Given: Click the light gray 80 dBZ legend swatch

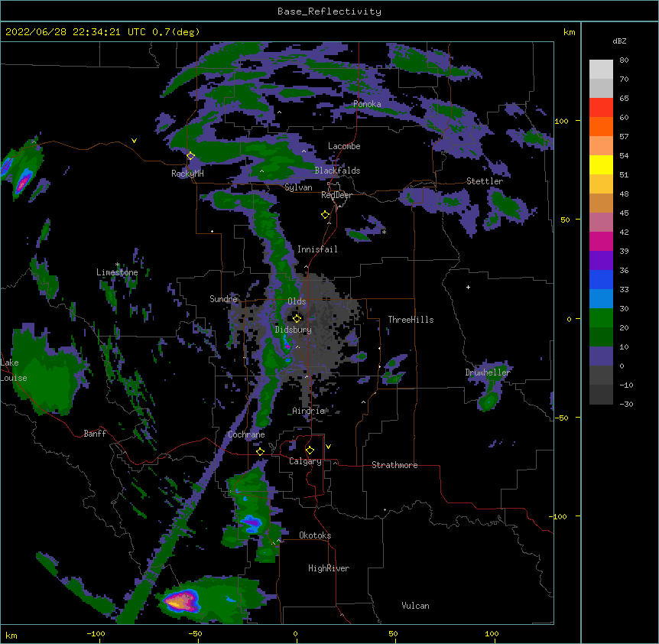Looking at the screenshot, I should [x=601, y=69].
